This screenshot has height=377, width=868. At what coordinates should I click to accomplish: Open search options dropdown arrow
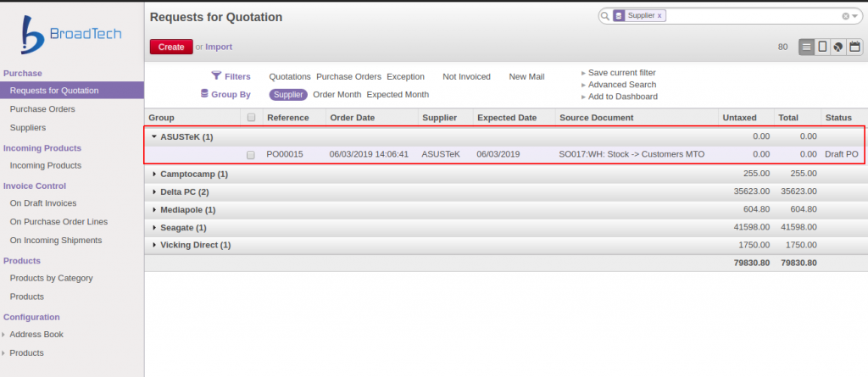854,16
